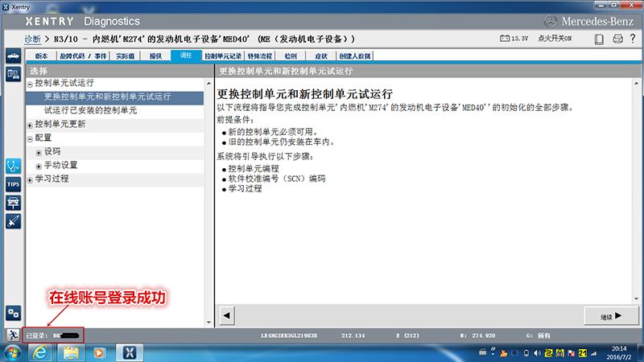Select the stethoscope diagnosis sidebar icon
Screen dimensions: 644x362
tap(13, 167)
